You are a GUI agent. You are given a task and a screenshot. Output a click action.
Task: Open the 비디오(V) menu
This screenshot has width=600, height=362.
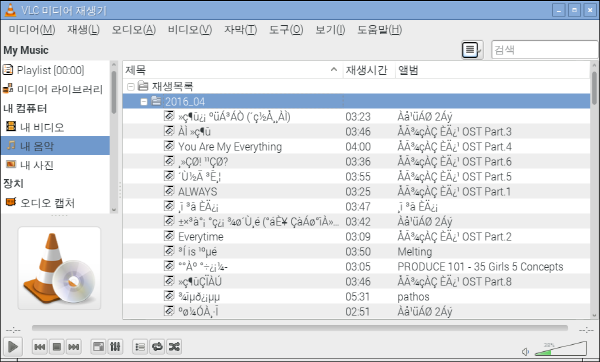click(190, 29)
